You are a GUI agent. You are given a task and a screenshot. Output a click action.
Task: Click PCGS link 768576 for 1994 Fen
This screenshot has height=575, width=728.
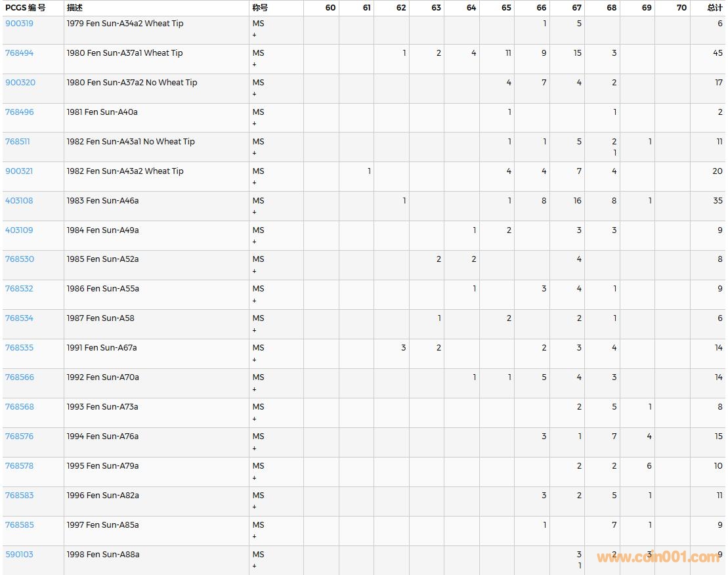(x=19, y=437)
